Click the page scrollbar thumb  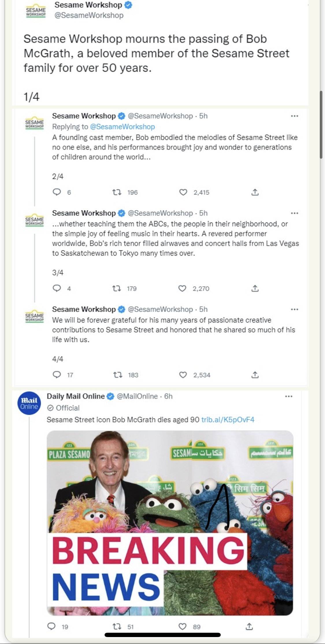pyautogui.click(x=321, y=124)
